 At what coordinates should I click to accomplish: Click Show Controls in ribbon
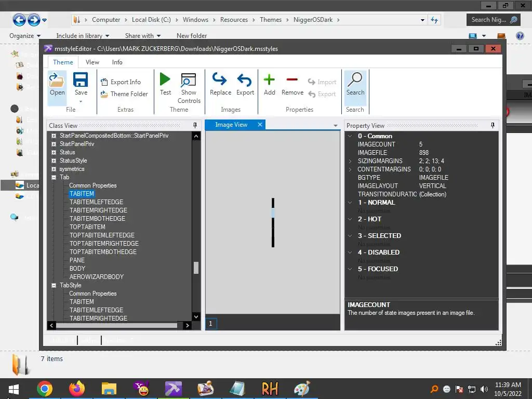click(189, 88)
